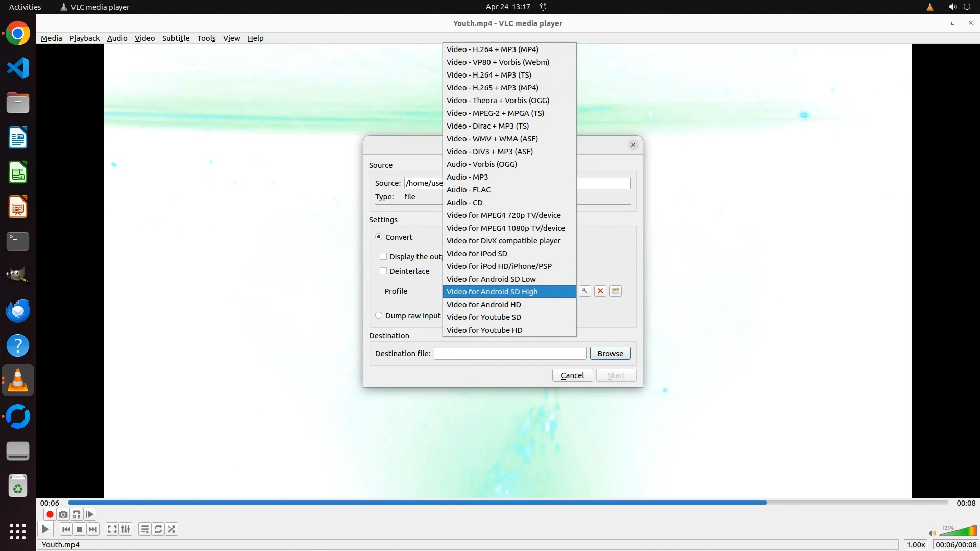Image resolution: width=980 pixels, height=551 pixels.
Task: Select Dump raw input radio button
Action: [x=379, y=315]
